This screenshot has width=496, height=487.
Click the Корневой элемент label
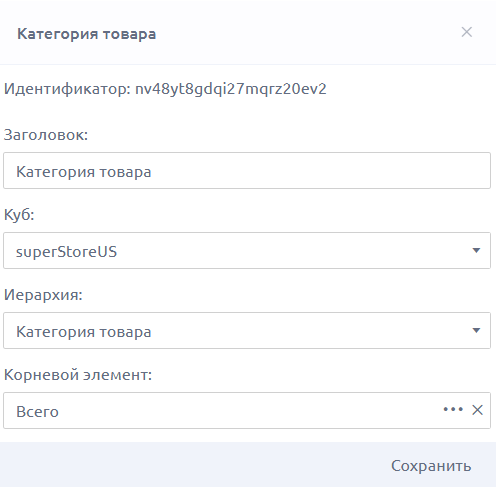point(78,375)
